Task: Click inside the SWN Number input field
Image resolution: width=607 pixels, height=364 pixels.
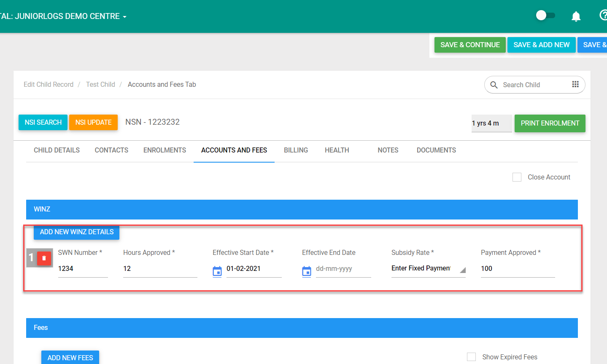Action: point(83,268)
